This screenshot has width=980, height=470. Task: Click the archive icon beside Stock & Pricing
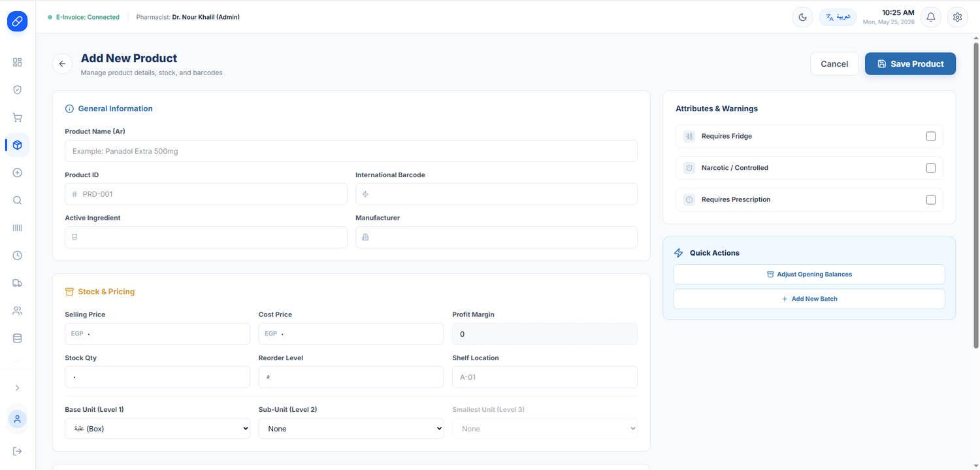69,292
